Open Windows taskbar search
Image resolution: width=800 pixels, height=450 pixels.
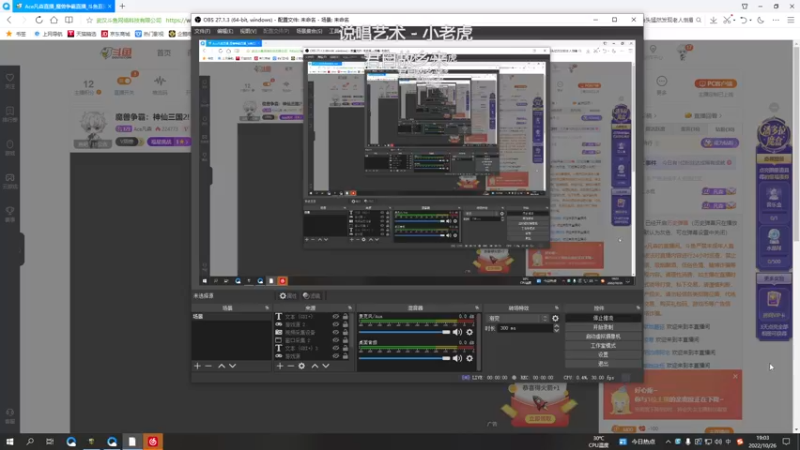click(x=30, y=441)
